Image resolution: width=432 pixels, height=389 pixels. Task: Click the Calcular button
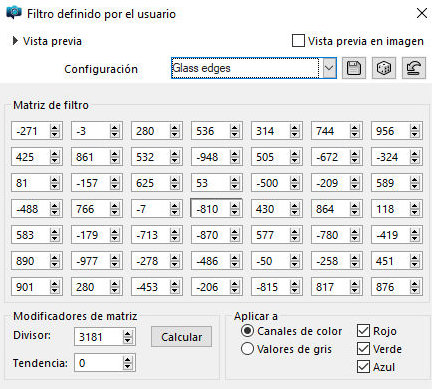(181, 337)
